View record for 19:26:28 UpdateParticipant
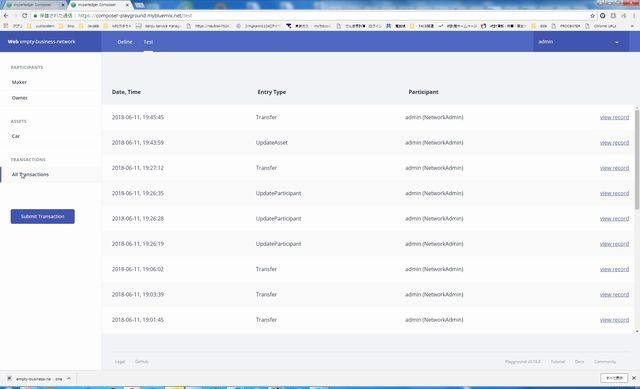640x389 pixels. [x=614, y=219]
